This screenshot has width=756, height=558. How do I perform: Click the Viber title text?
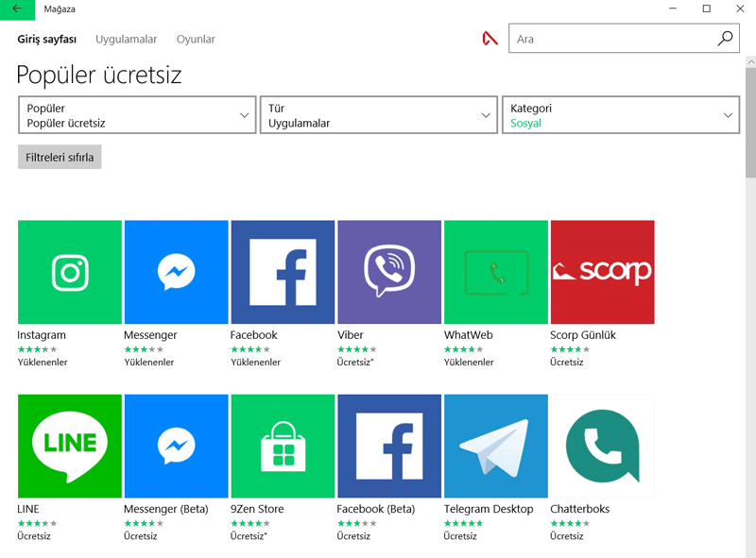coord(350,335)
